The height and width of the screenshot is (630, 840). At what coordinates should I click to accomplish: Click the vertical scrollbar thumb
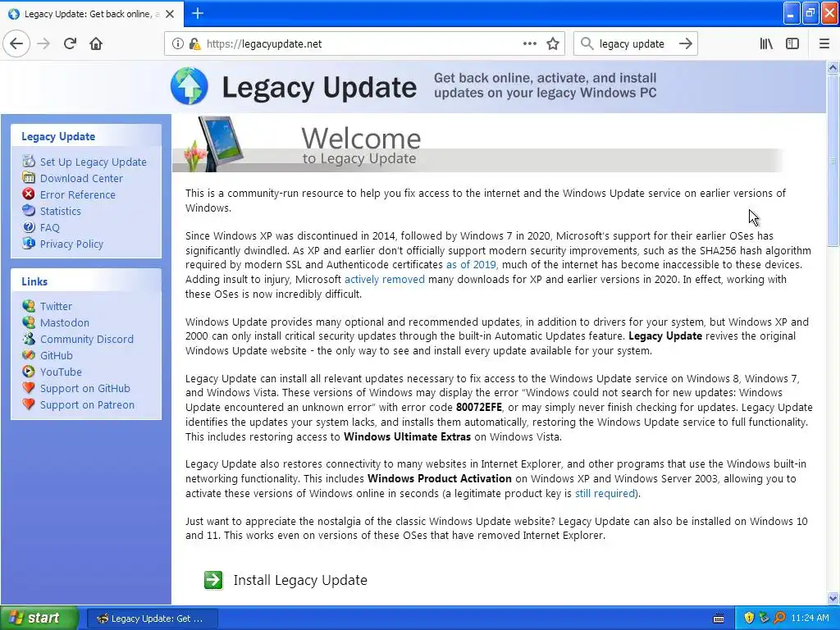pos(833,161)
